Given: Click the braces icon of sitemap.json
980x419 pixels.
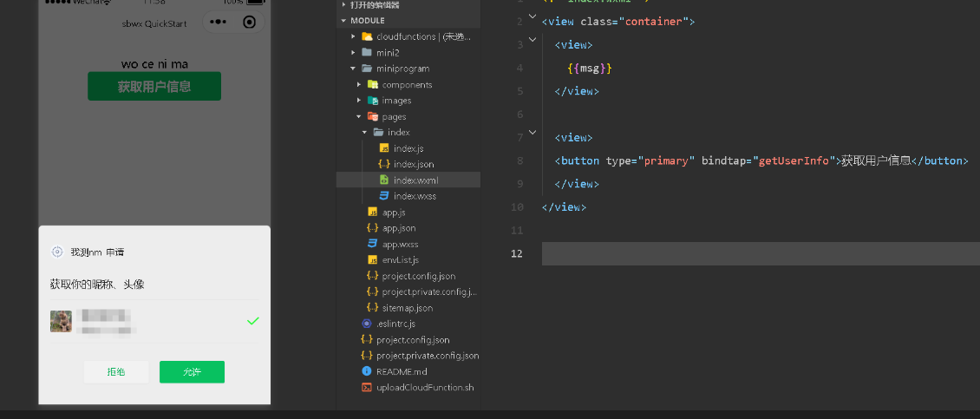Looking at the screenshot, I should click(x=373, y=308).
